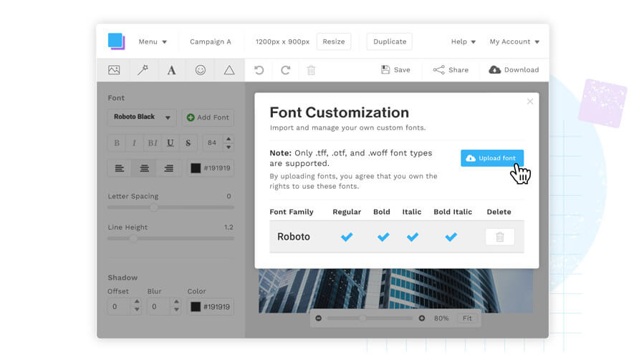Open the text tool tab

click(171, 70)
